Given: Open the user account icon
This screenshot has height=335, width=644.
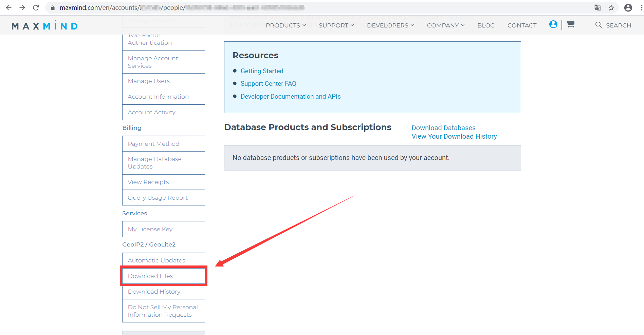Looking at the screenshot, I should [553, 24].
